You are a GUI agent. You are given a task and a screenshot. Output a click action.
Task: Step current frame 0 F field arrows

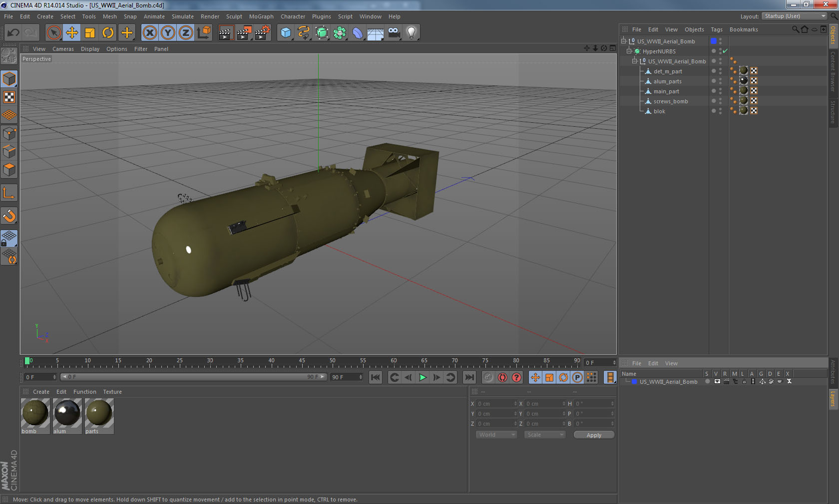(x=614, y=363)
